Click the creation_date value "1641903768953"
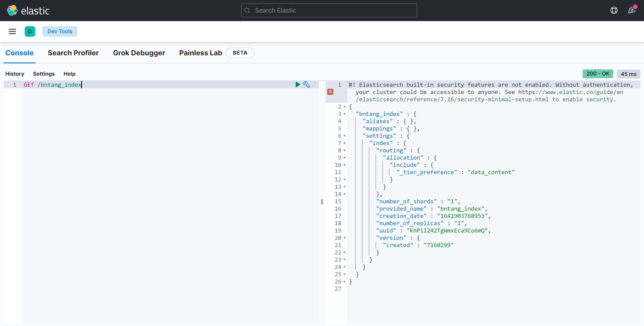644x326 pixels. pos(462,216)
